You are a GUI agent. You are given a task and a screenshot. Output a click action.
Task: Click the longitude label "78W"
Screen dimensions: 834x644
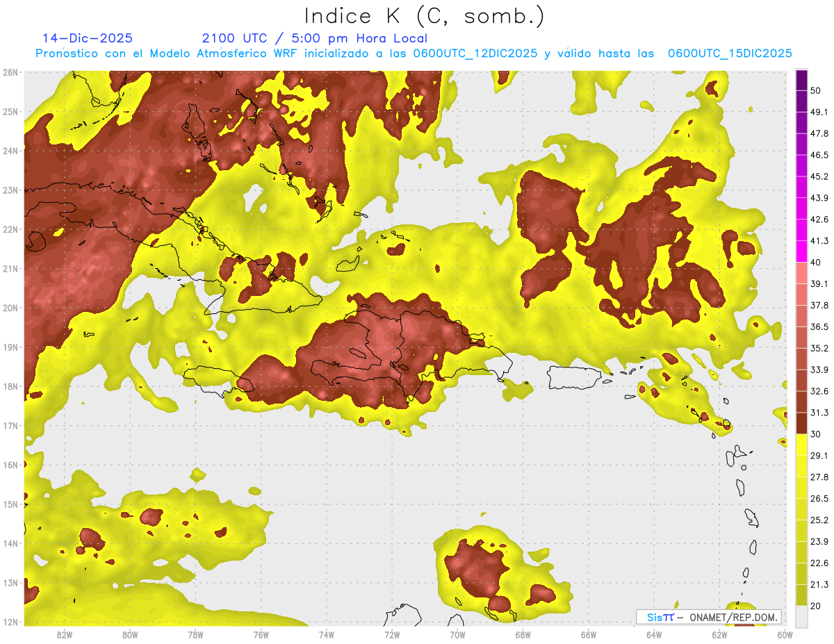195,634
